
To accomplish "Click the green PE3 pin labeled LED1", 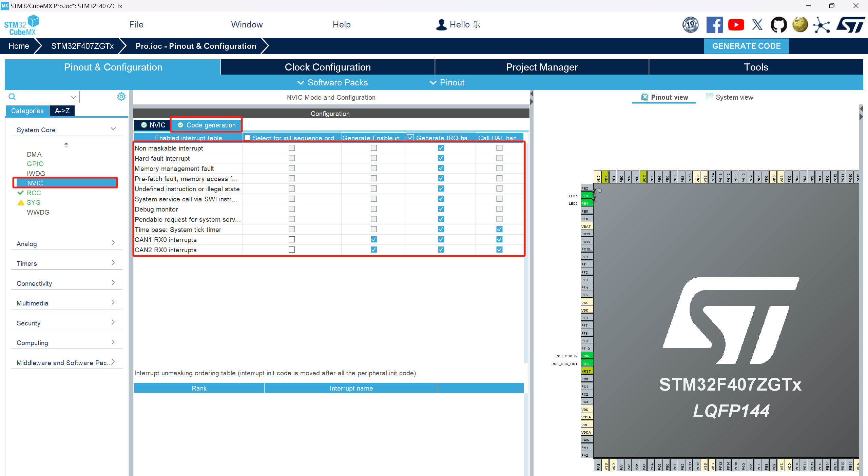I will [587, 196].
